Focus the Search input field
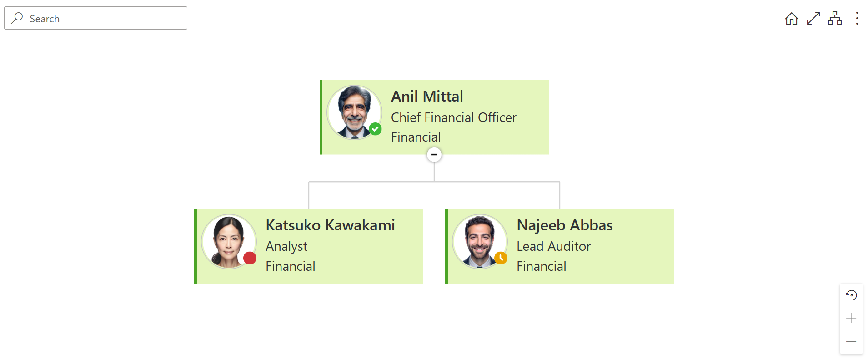Screen dimensions: 868x361 pyautogui.click(x=96, y=18)
